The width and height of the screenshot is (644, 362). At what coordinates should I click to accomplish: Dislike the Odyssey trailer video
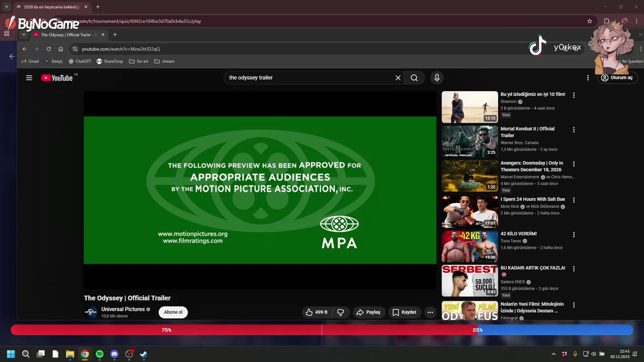pyautogui.click(x=341, y=312)
